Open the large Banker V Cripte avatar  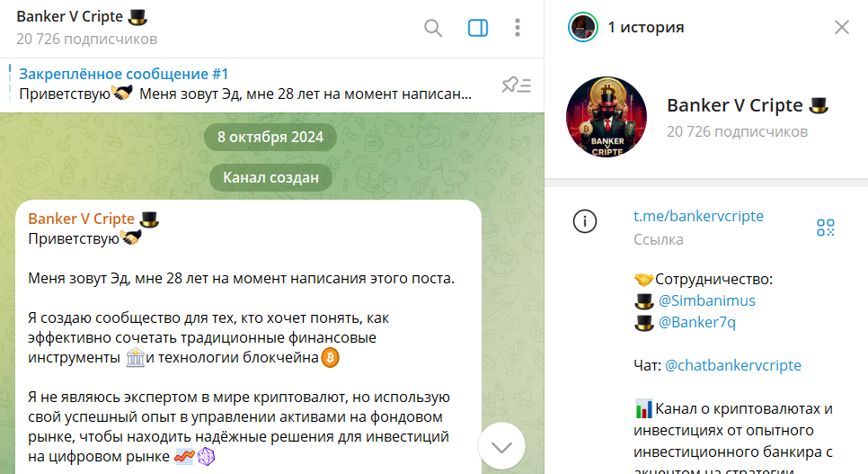(607, 117)
